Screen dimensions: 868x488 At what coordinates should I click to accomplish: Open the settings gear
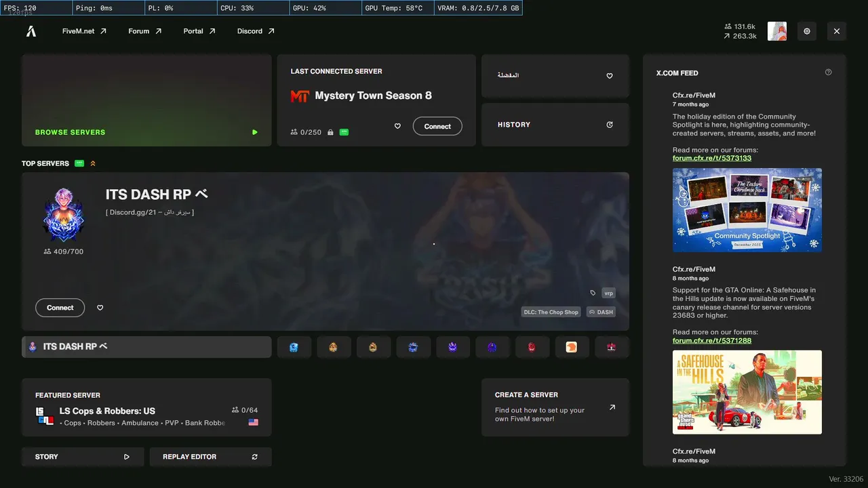[x=807, y=31]
